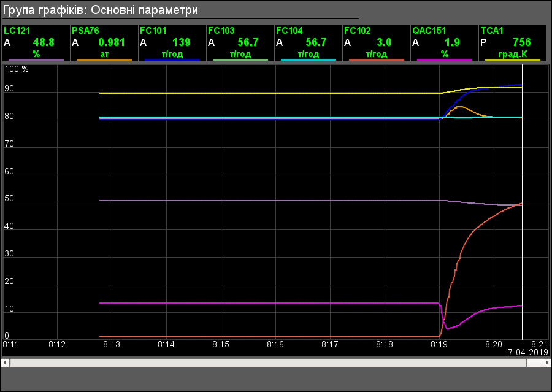Click the orange color bar under PSA76
552x392 pixels.
pyautogui.click(x=104, y=60)
